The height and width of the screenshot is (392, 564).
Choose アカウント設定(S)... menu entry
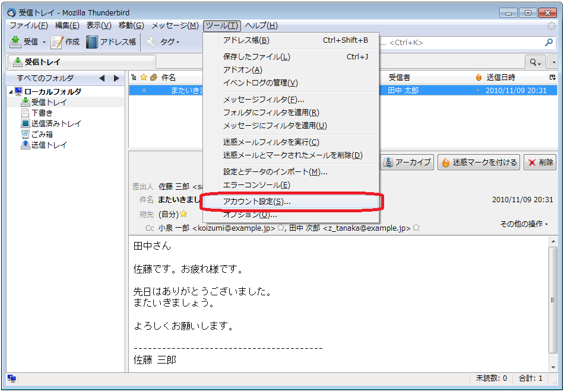[x=291, y=202]
